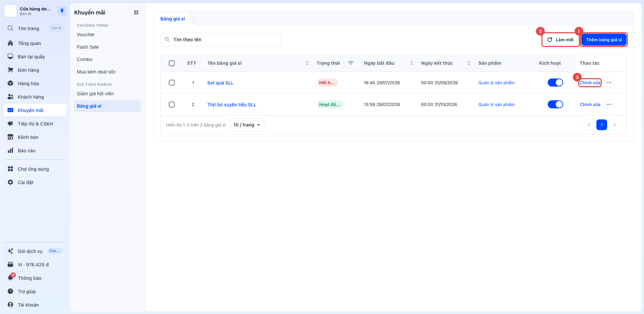Click the Tổng quan home icon
Image resolution: width=644 pixels, height=314 pixels.
(x=10, y=43)
